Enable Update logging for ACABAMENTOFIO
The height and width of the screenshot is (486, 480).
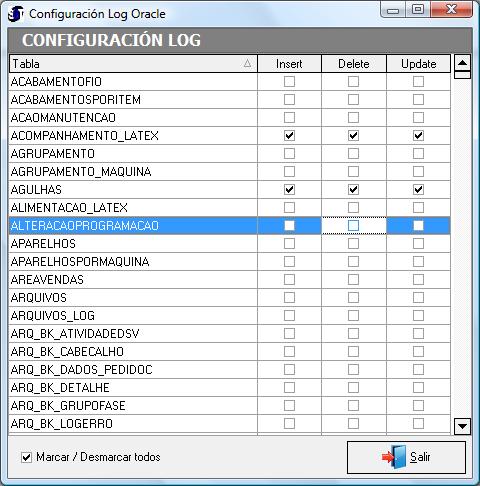418,82
